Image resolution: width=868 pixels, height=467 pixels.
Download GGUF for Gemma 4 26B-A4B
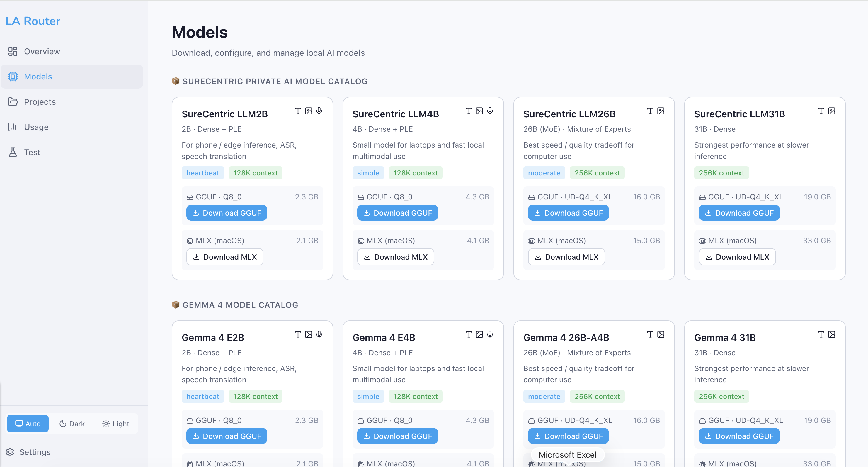click(x=569, y=436)
